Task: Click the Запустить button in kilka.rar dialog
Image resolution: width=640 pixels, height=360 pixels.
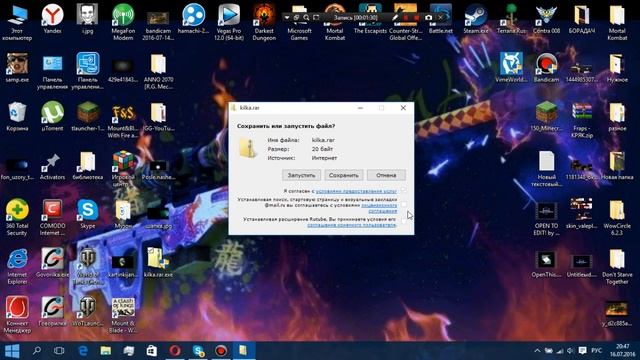Action: coord(301,175)
